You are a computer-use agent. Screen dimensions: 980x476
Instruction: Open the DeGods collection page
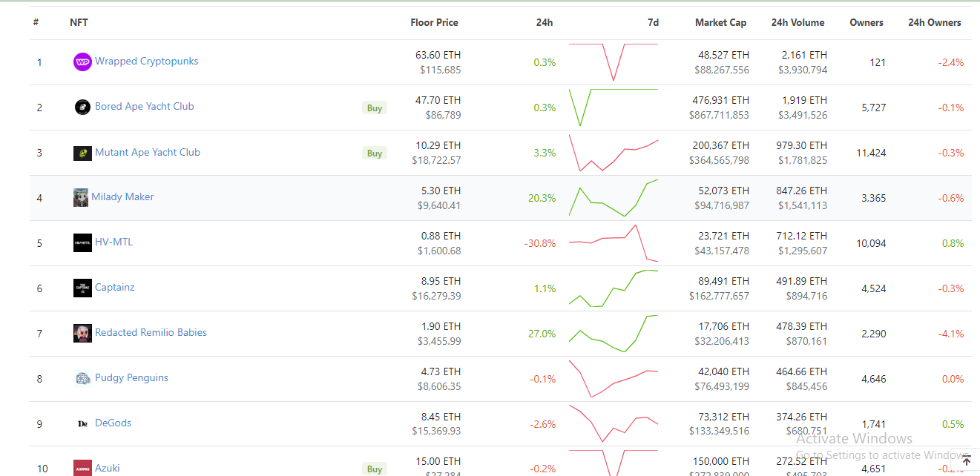pyautogui.click(x=113, y=423)
